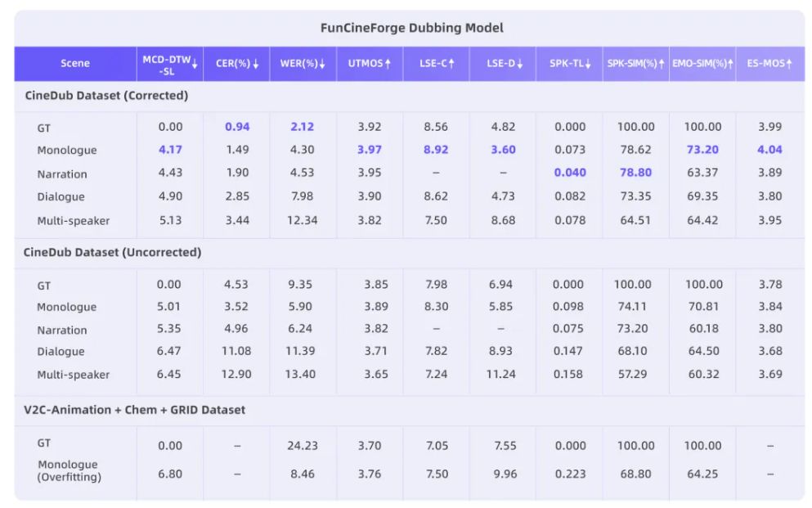
Task: Click the highlighted 4.17 MCD-DTW-SL value
Action: click(170, 150)
